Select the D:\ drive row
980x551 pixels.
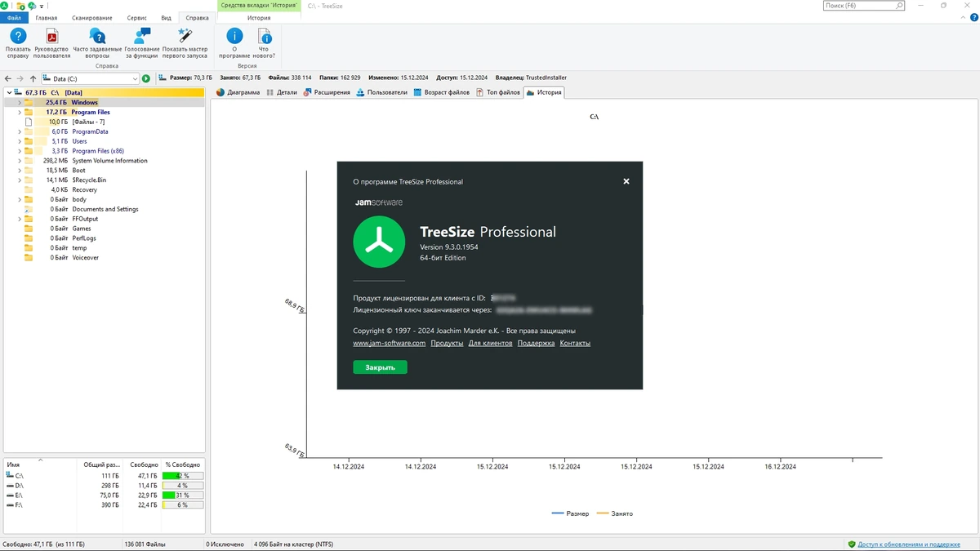tap(104, 486)
